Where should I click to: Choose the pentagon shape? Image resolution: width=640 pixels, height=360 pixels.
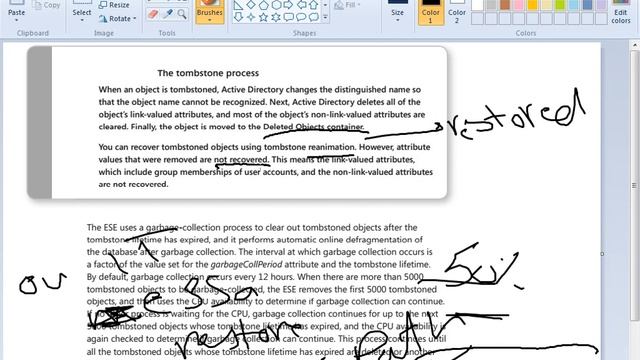pos(264,5)
